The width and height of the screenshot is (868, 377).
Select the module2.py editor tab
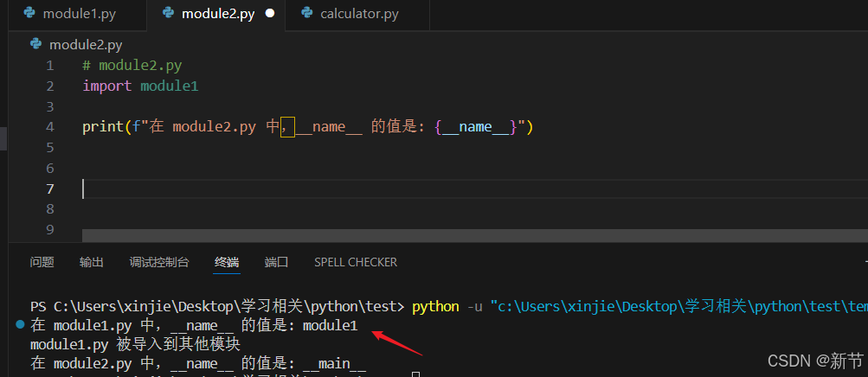coord(217,15)
